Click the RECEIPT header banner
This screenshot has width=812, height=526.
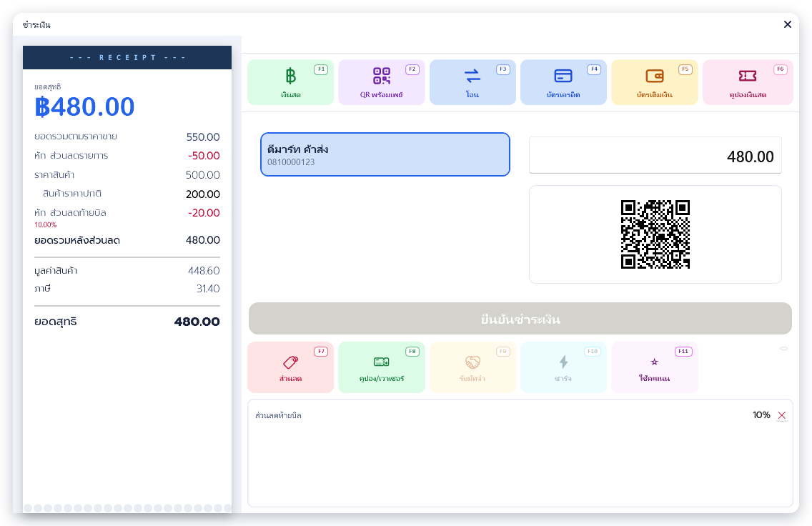tap(127, 57)
